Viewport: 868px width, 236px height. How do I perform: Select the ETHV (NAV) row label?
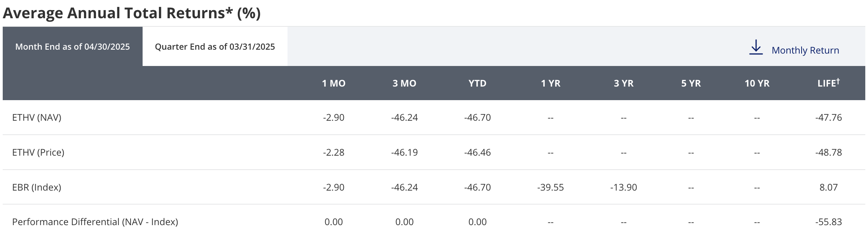pyautogui.click(x=37, y=118)
